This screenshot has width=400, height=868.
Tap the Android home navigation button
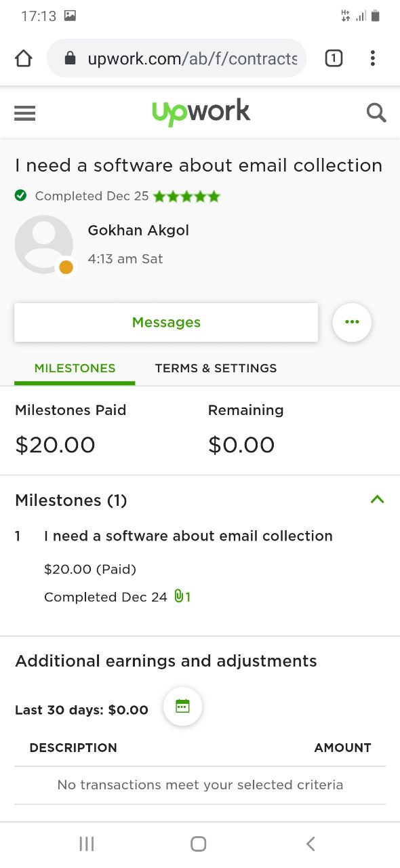199,844
